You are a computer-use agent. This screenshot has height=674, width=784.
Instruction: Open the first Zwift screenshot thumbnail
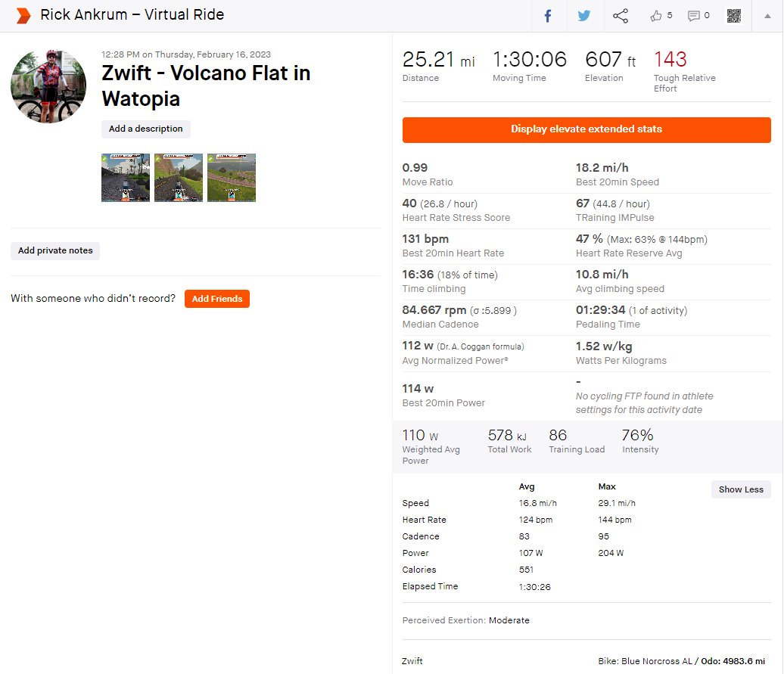pyautogui.click(x=126, y=178)
